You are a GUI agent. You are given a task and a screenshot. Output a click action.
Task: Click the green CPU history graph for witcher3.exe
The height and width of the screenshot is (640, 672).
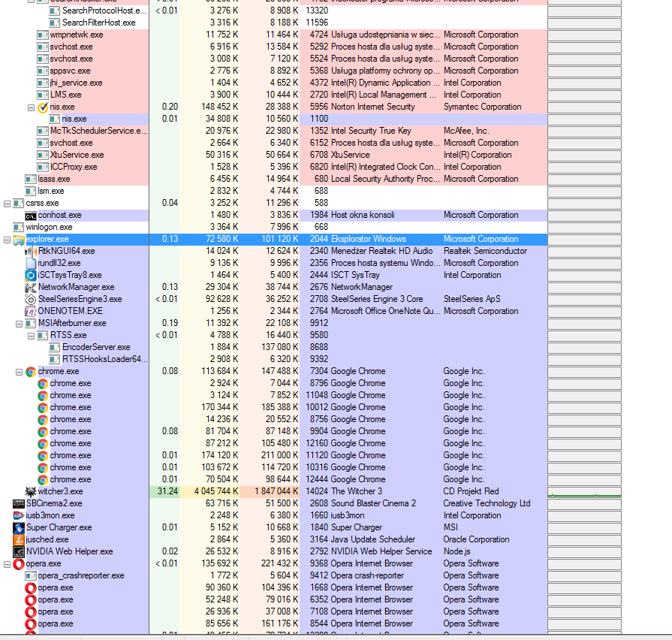(585, 492)
